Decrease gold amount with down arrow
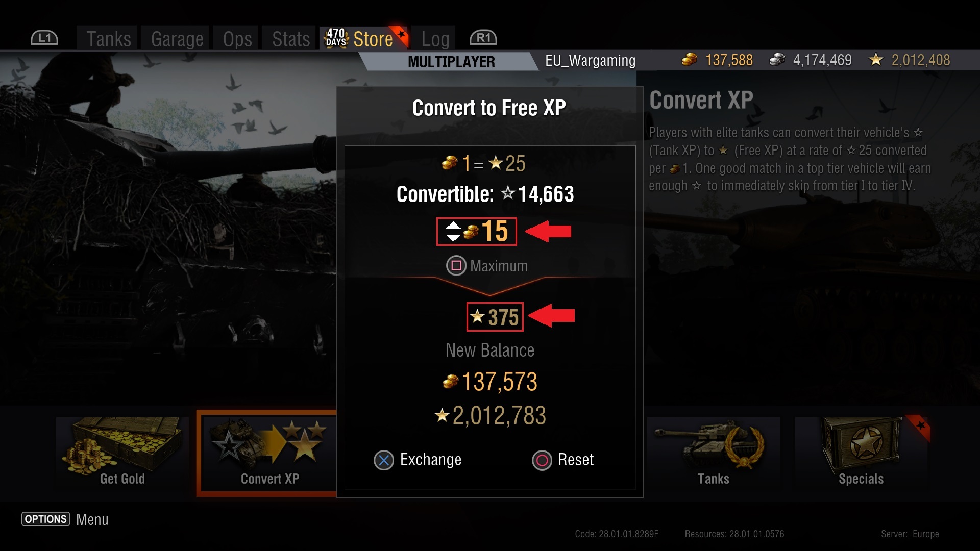This screenshot has height=551, width=980. click(453, 237)
